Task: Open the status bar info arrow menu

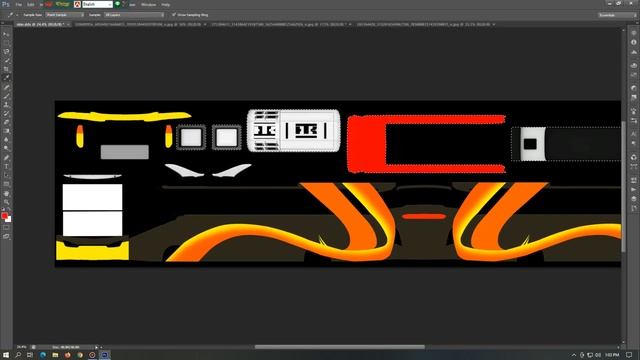Action: pos(97,347)
